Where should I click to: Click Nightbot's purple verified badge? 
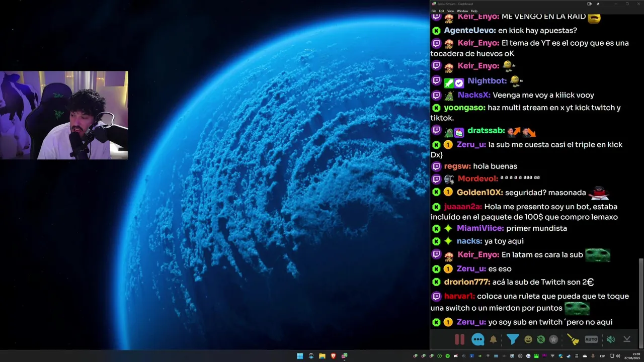(x=459, y=83)
